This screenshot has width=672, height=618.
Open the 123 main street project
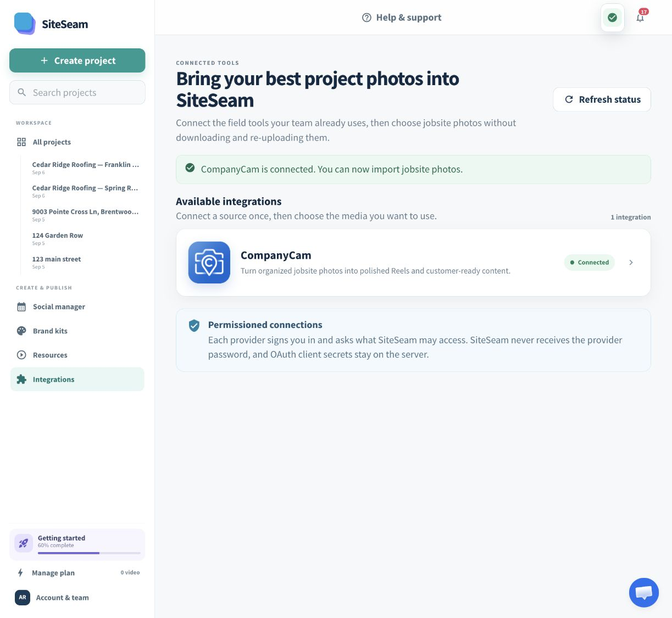(85, 262)
